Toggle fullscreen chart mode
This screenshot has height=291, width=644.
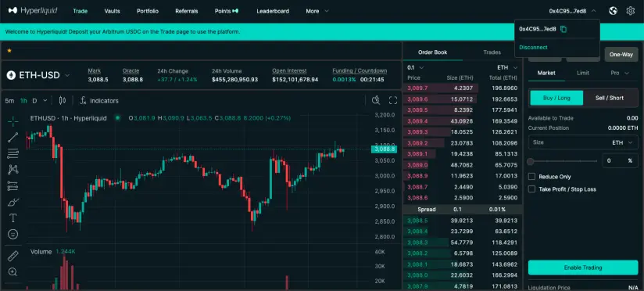(x=393, y=101)
